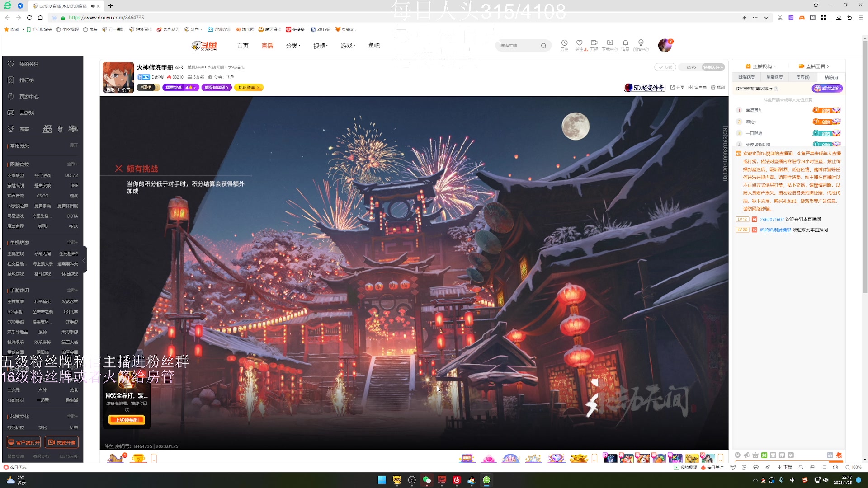The height and width of the screenshot is (488, 868).
Task: Collapse the left sidebar with the arrow handle
Action: coord(84,260)
